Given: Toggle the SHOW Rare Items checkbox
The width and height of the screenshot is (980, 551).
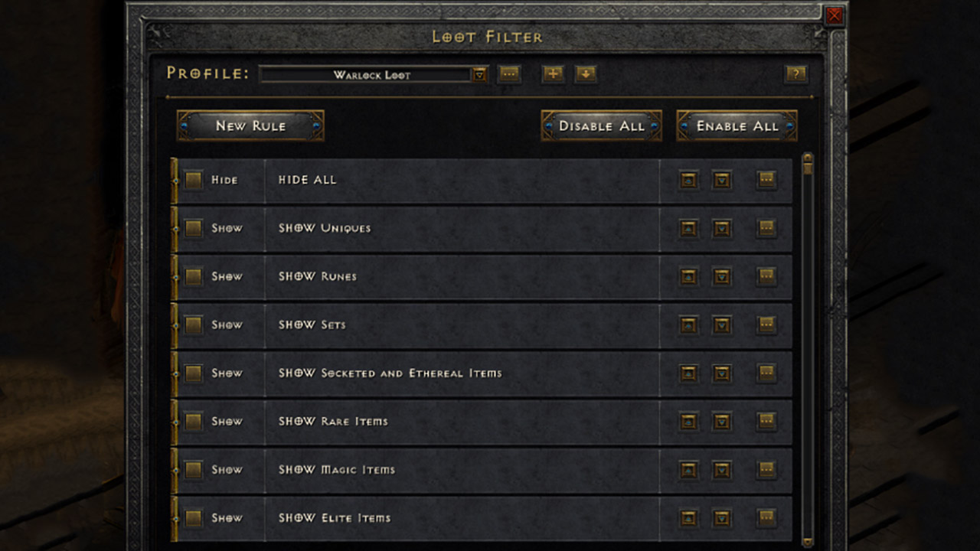Looking at the screenshot, I should click(x=192, y=422).
